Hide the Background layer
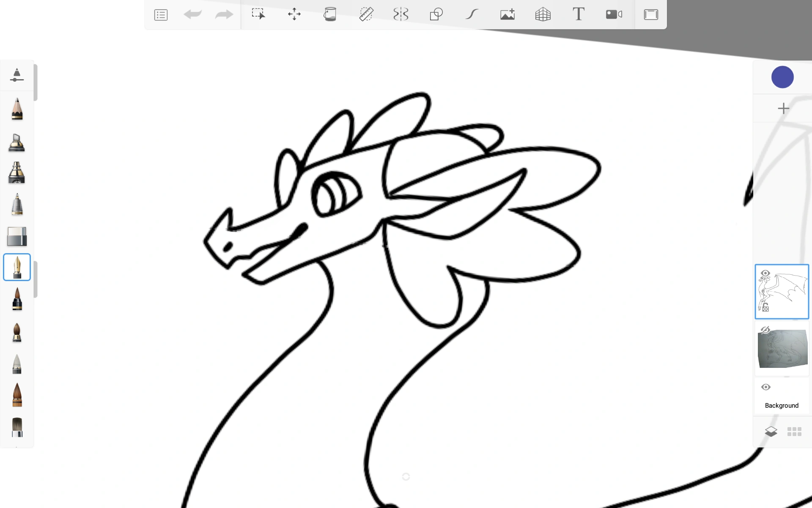 coord(765,387)
